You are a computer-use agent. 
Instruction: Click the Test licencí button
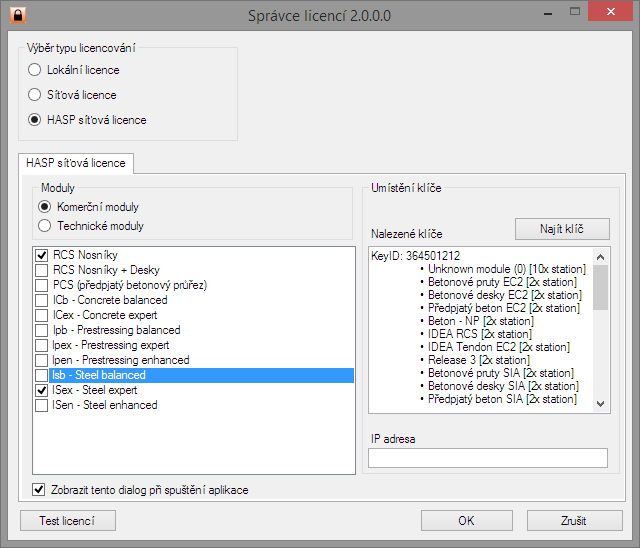point(68,521)
